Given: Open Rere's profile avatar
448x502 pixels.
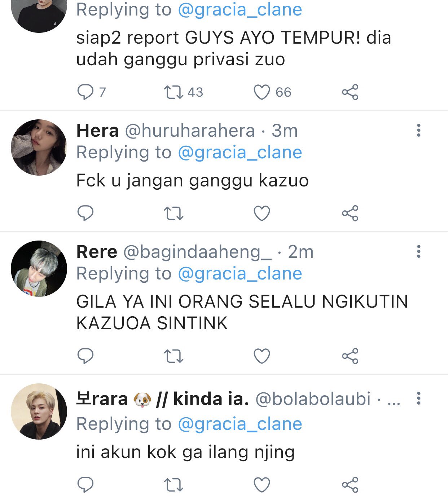Looking at the screenshot, I should pos(39,269).
